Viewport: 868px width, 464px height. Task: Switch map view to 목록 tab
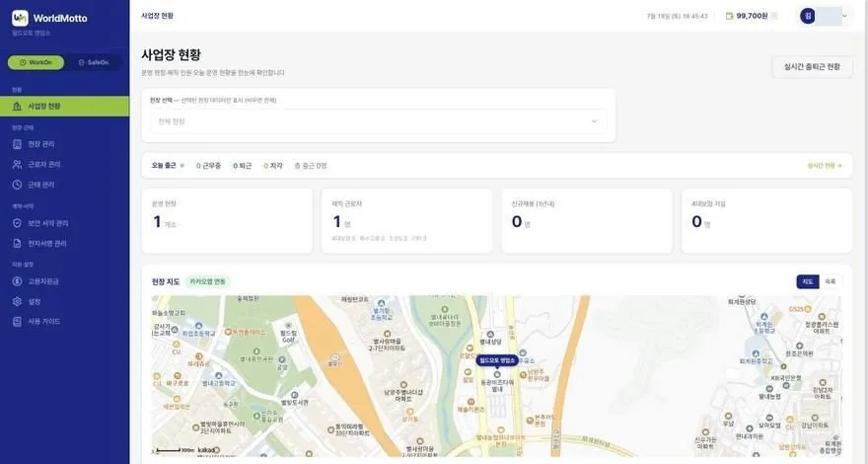(x=831, y=281)
